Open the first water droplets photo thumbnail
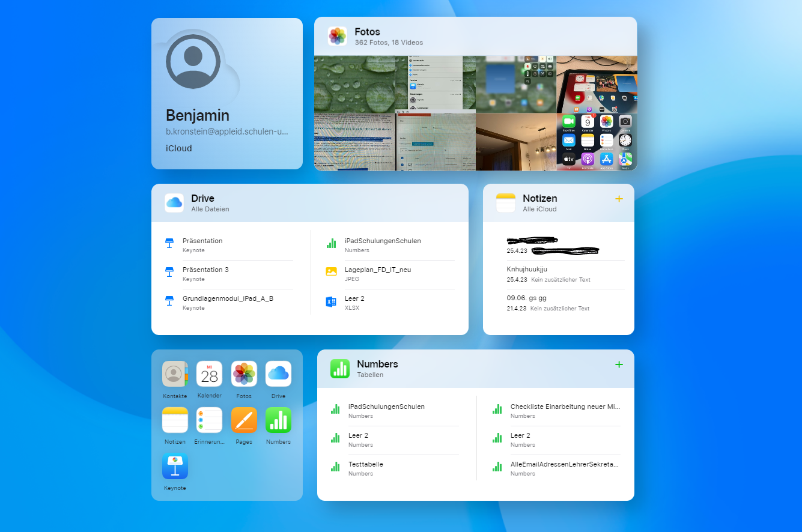802x532 pixels. click(x=354, y=84)
